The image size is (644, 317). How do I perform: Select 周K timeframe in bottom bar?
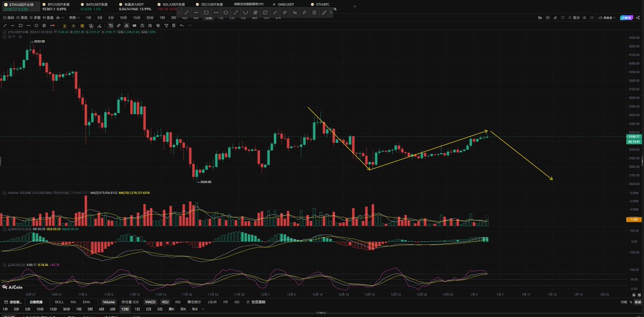171,309
